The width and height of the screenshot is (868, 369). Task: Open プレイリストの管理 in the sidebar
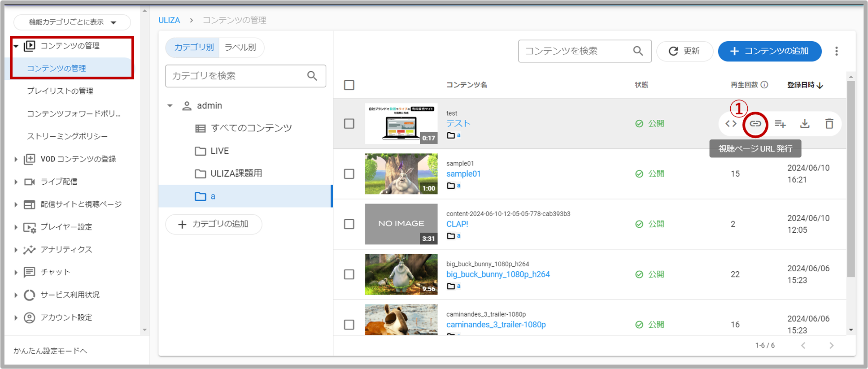(x=60, y=91)
